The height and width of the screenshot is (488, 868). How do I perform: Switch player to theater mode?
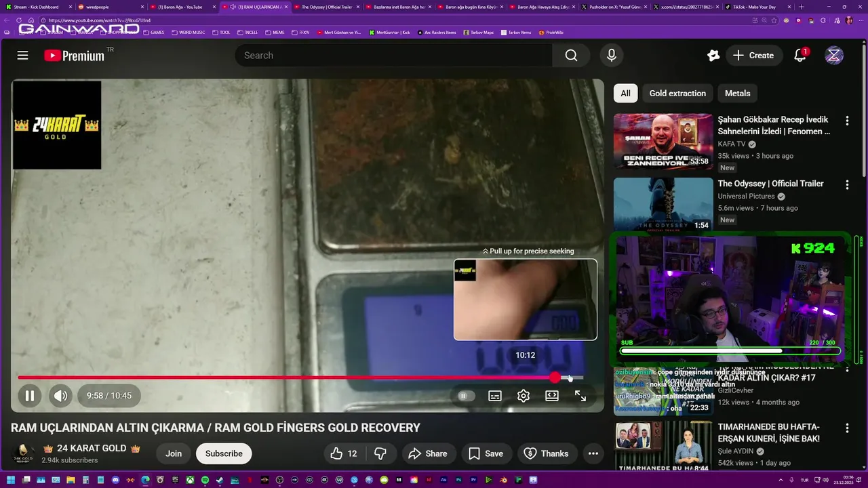coord(552,396)
